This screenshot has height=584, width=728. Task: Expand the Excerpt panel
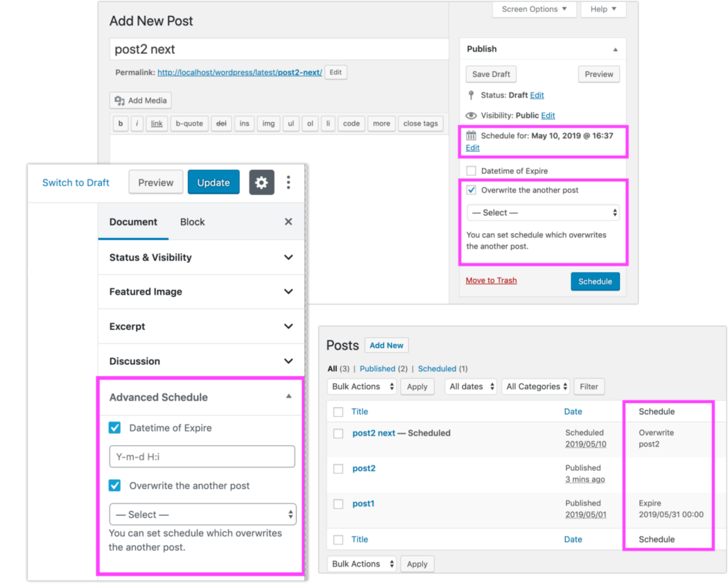[202, 327]
